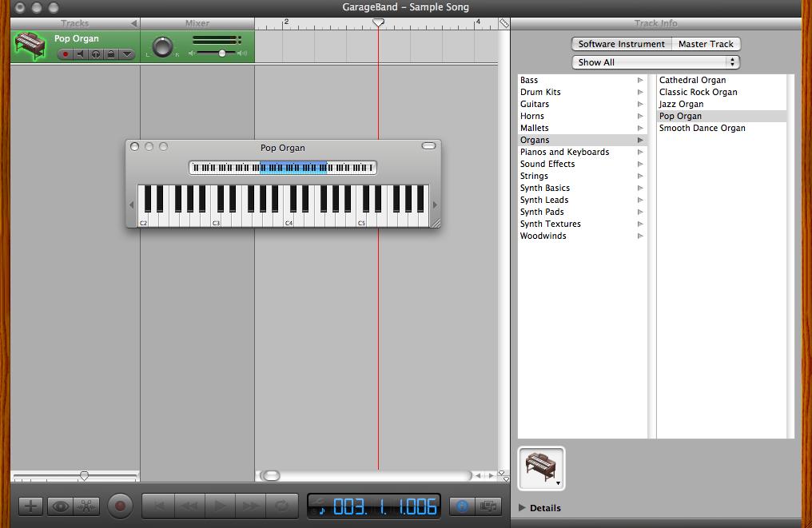Screen dimensions: 812x528
Task: Select the Guitars category
Action: tap(583, 104)
